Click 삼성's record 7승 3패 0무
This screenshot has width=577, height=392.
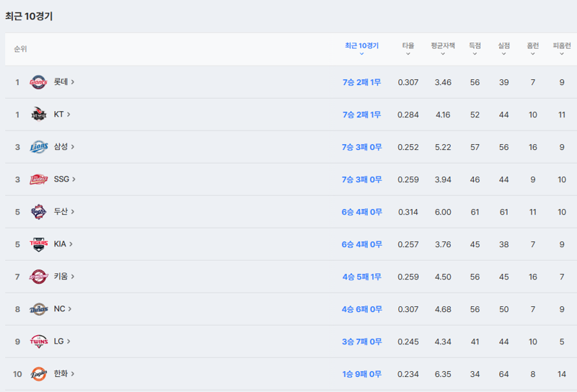(362, 147)
